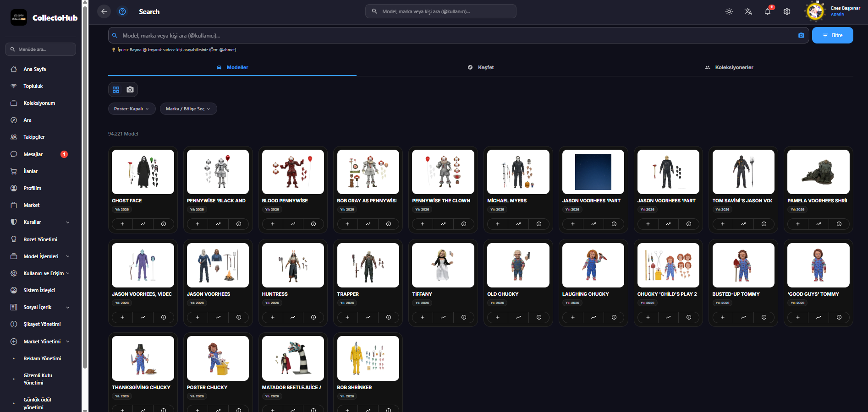
Task: Expand the Kurallar menu chevron
Action: [68, 222]
